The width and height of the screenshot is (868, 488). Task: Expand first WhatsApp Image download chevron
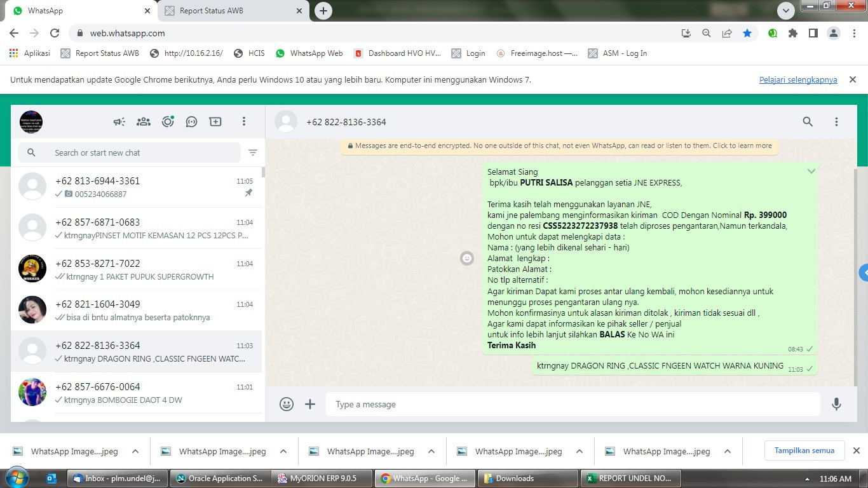pyautogui.click(x=135, y=451)
